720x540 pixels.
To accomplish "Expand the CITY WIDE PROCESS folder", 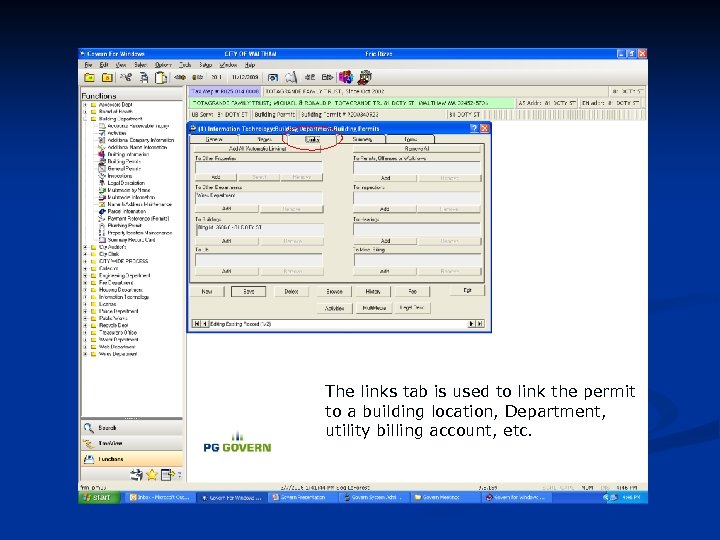I will [x=85, y=261].
